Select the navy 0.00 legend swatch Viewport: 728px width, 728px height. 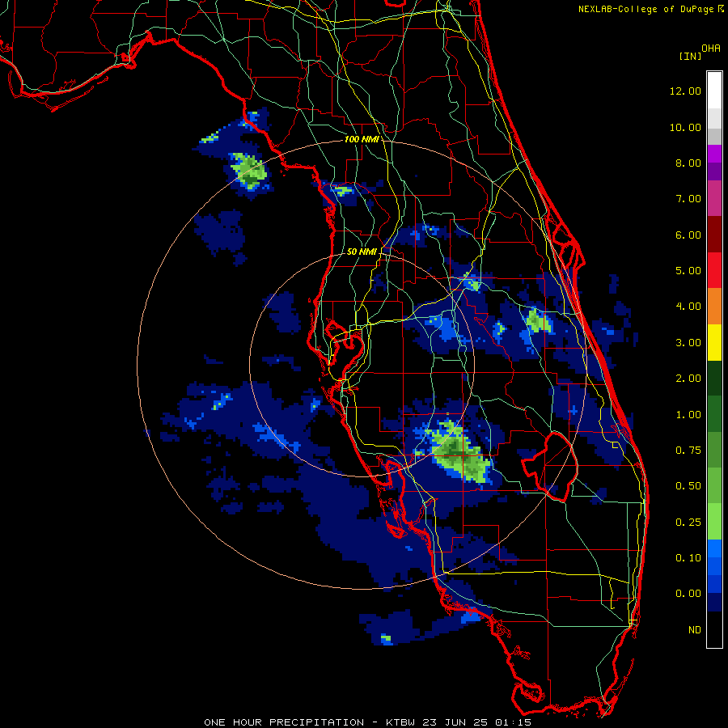click(714, 603)
